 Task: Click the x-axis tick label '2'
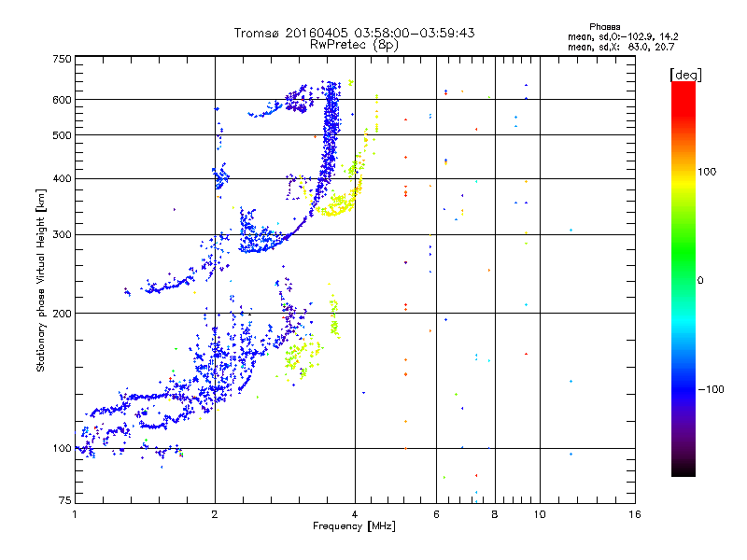click(x=215, y=514)
